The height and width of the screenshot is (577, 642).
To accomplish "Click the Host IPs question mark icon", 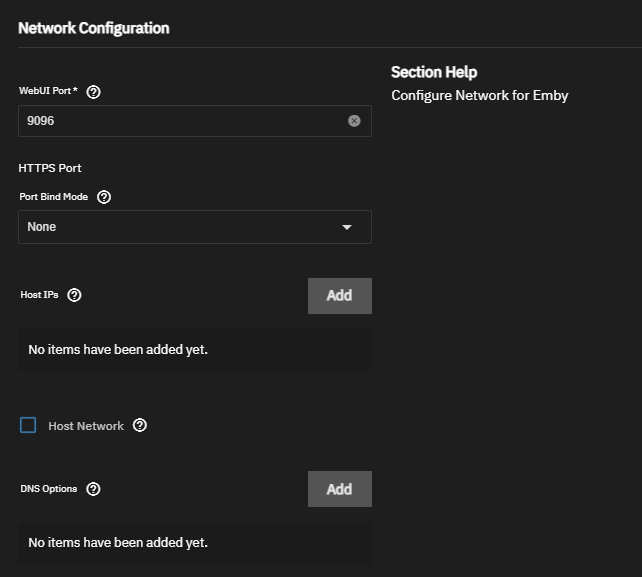I will 74,295.
